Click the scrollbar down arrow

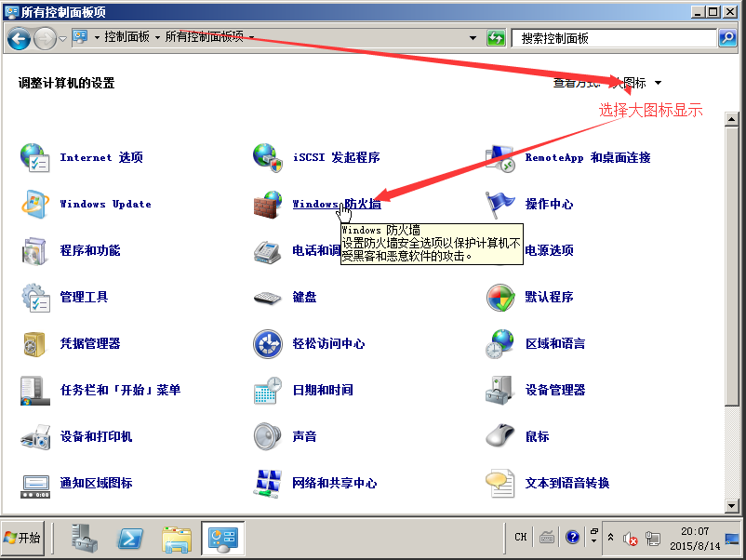(x=732, y=505)
